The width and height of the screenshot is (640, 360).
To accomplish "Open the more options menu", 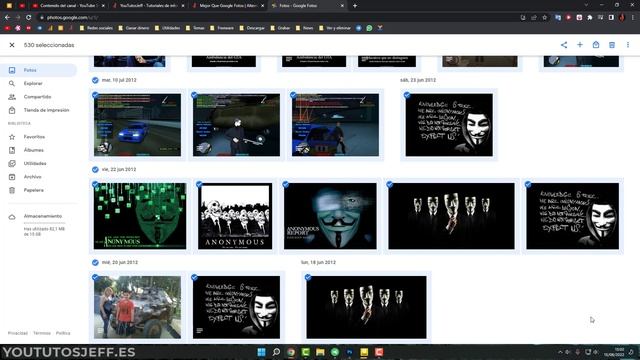I will [628, 45].
